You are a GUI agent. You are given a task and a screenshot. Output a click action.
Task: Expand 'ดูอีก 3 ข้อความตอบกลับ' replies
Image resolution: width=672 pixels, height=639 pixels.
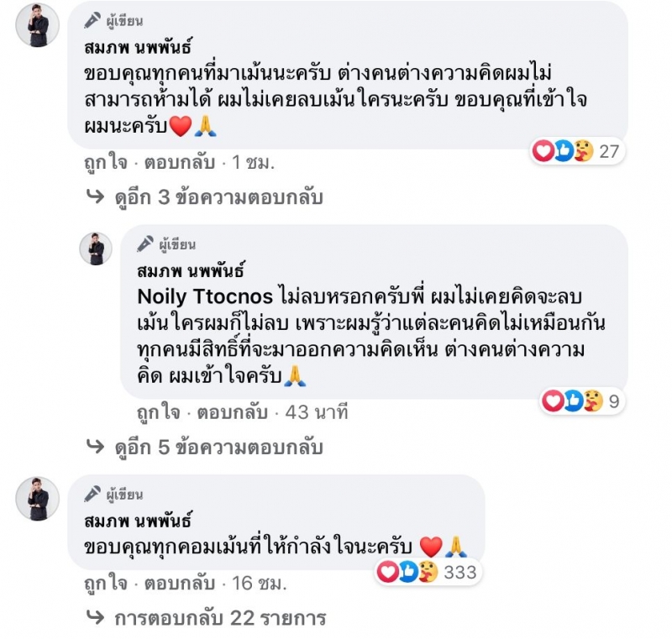click(x=218, y=197)
